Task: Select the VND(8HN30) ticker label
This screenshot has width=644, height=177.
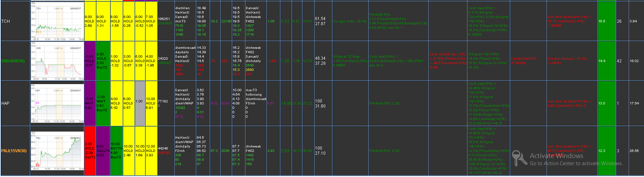Action: 13,61
